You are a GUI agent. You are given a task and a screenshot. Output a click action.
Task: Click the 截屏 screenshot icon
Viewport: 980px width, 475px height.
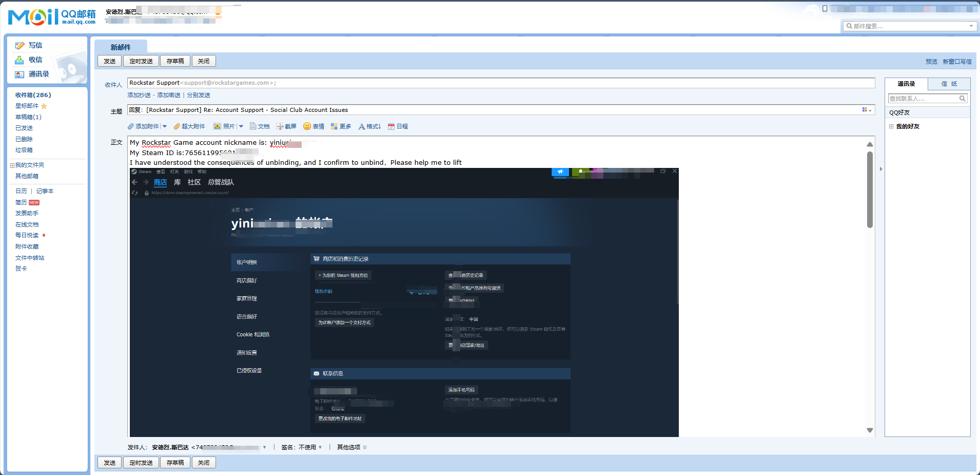pos(280,126)
